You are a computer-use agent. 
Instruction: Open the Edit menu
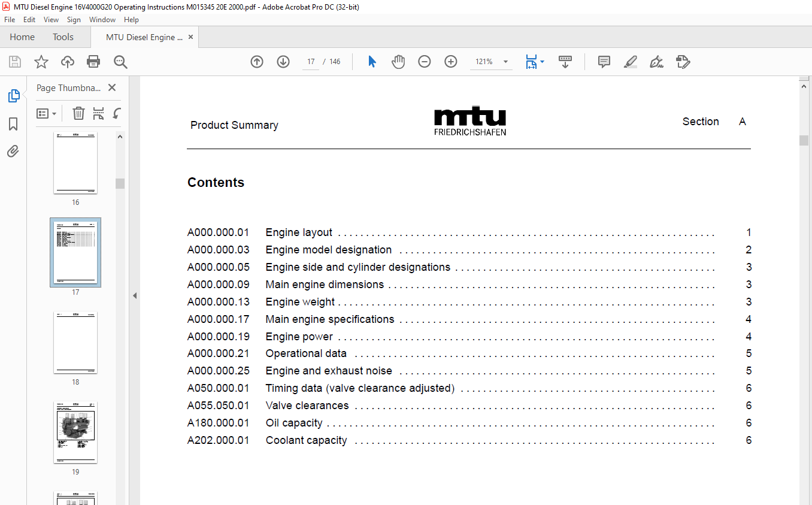[x=29, y=20]
